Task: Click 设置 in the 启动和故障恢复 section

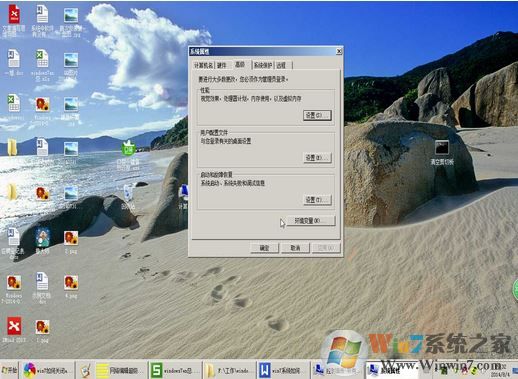Action: (317, 200)
